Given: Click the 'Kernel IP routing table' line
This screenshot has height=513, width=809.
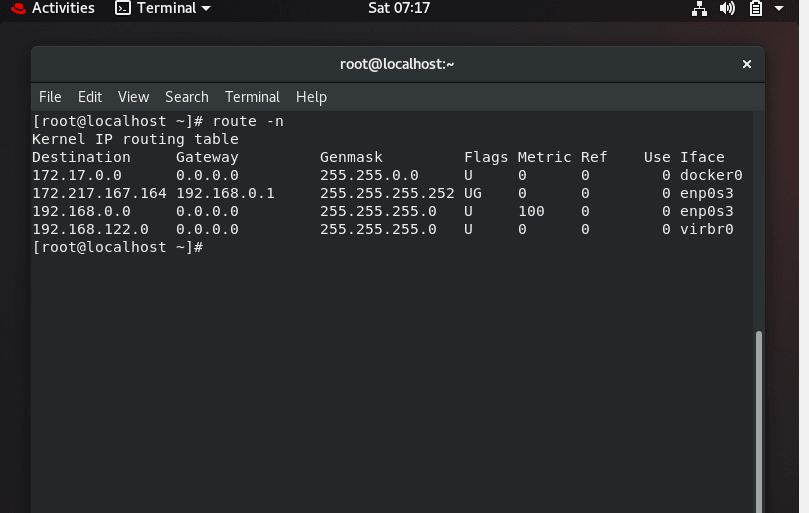Looking at the screenshot, I should 135,139.
